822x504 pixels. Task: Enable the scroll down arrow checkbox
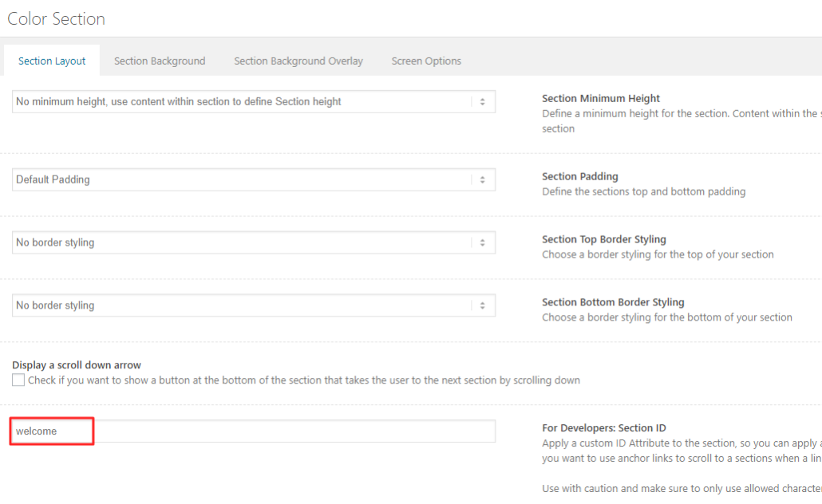(x=18, y=380)
